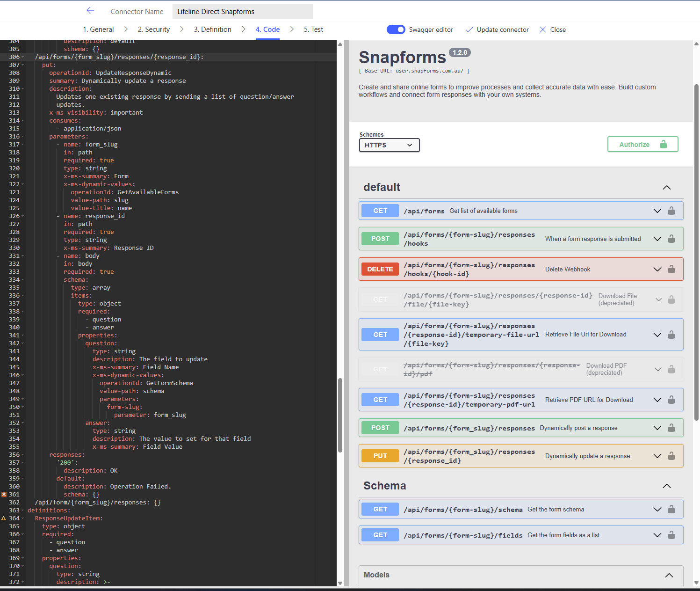Viewport: 700px width, 591px height.
Task: Collapse the Models section
Action: pos(669,575)
